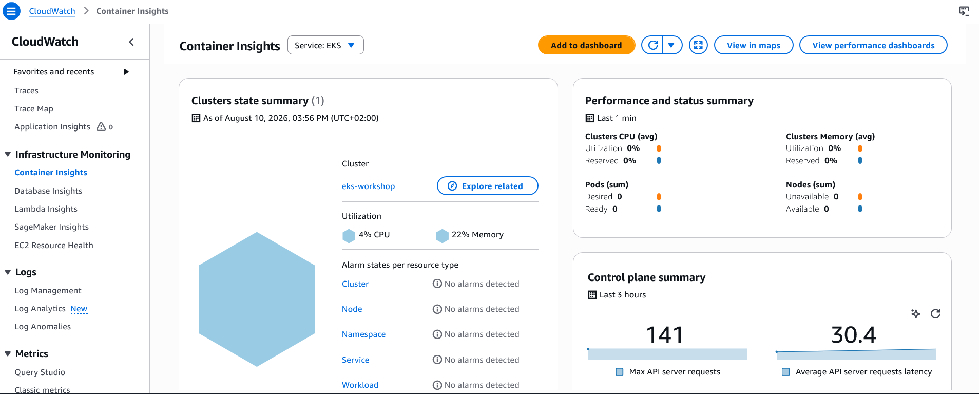Click the info icon in the Cluster alarm row

click(x=437, y=284)
